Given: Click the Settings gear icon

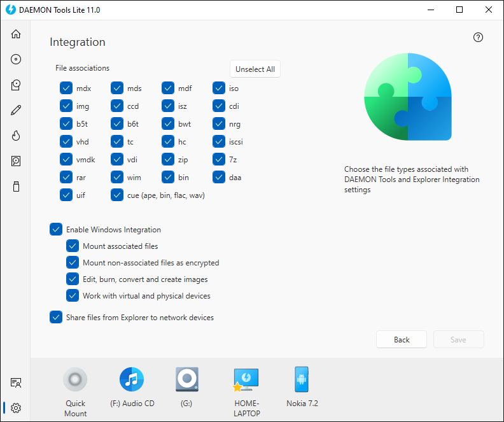Looking at the screenshot, I should click(x=16, y=408).
